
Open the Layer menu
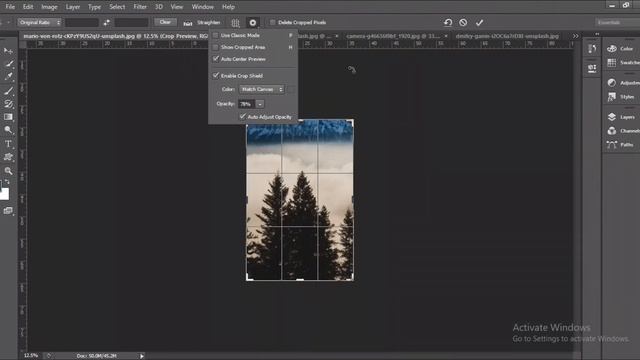tap(73, 7)
